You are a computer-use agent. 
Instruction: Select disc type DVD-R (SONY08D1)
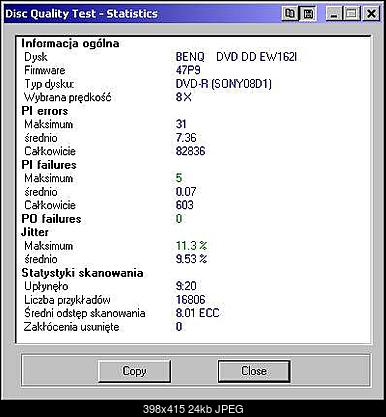point(224,84)
